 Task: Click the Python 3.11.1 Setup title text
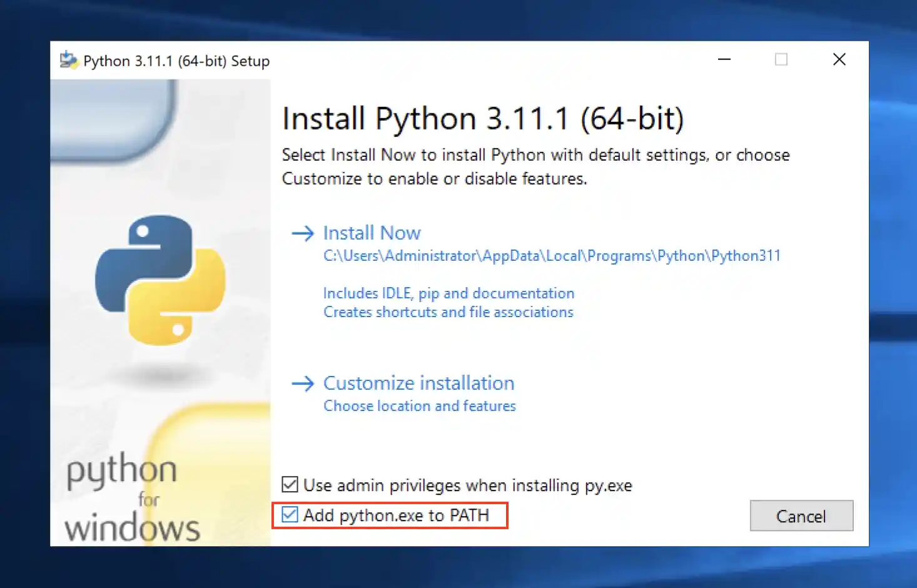coord(176,61)
